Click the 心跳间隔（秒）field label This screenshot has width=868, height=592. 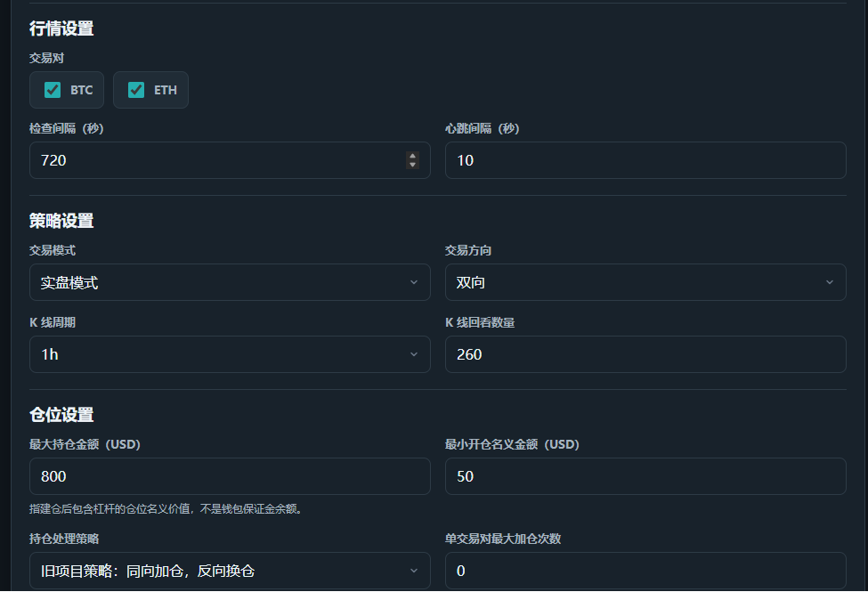click(x=483, y=128)
